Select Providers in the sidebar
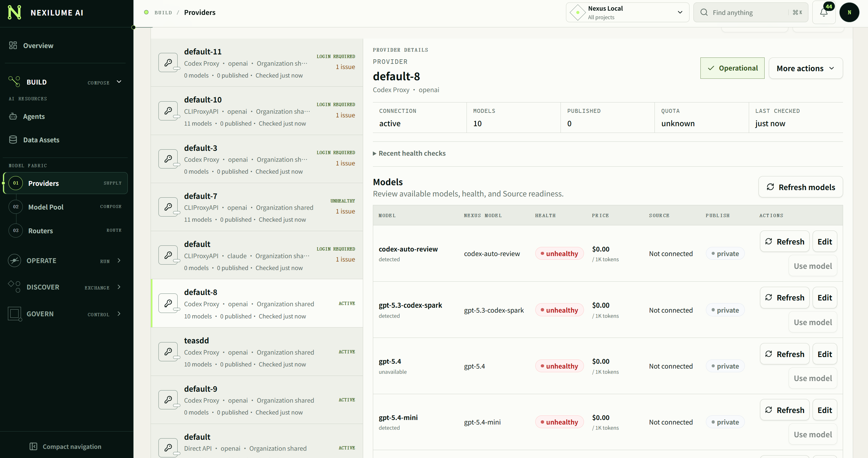 click(x=65, y=183)
